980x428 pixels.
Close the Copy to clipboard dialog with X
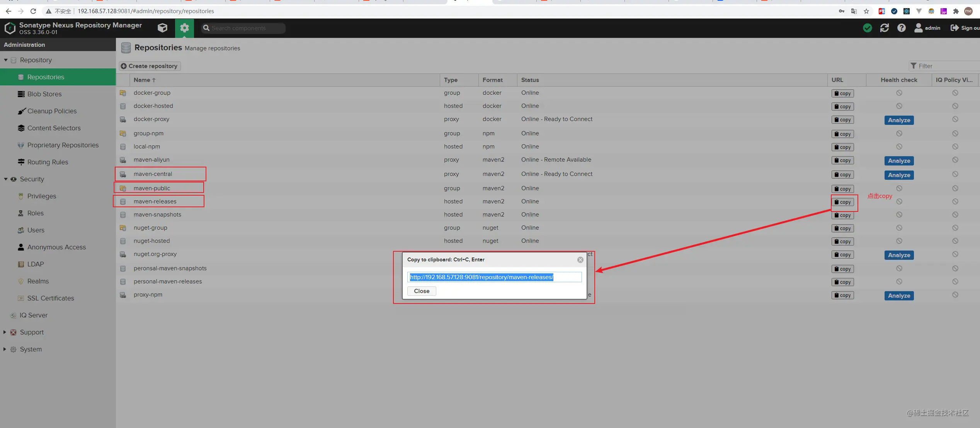[580, 260]
